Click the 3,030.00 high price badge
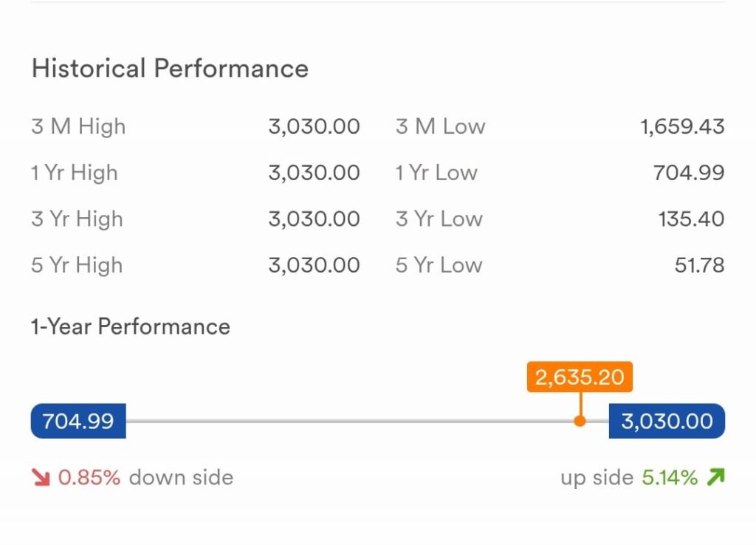This screenshot has width=756, height=545. (667, 421)
